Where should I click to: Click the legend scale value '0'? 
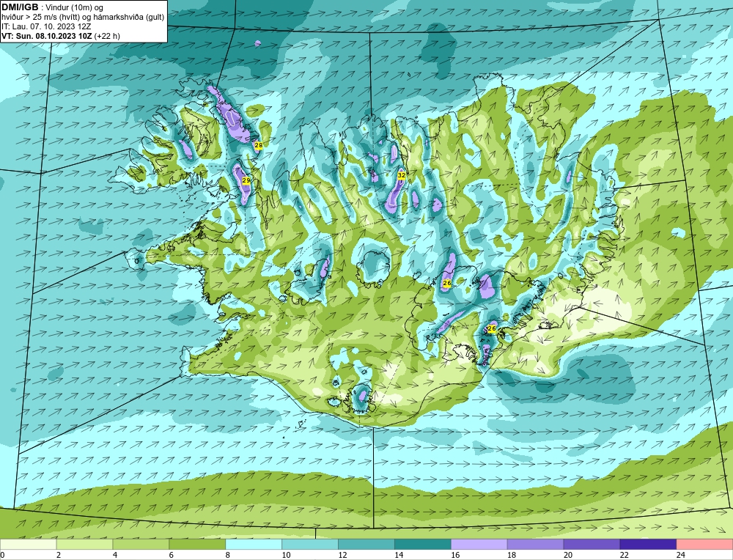click(x=2, y=555)
